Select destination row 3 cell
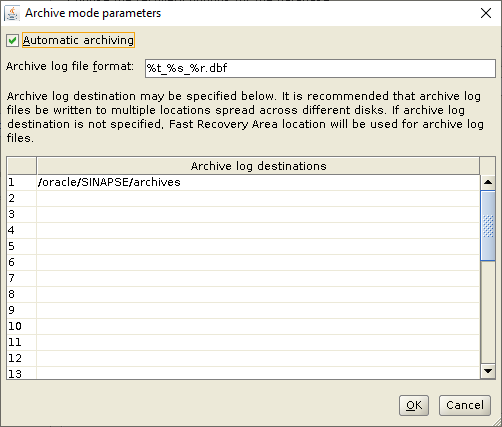The width and height of the screenshot is (502, 427). [258, 214]
